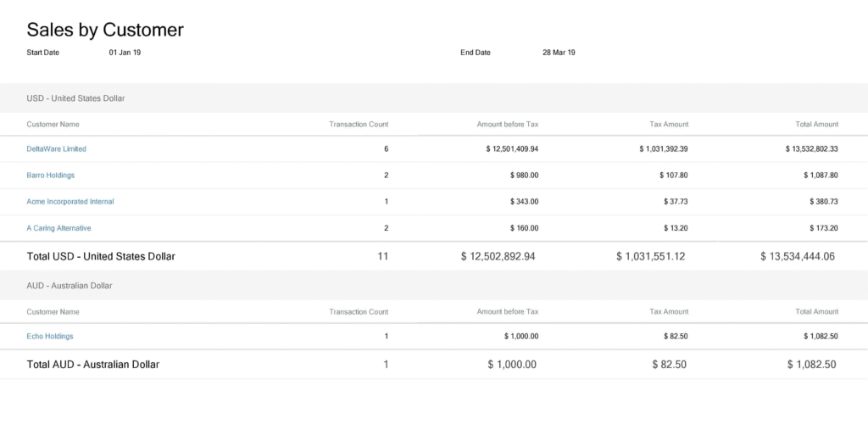868x441 pixels.
Task: Click the USD Tax Amount column header
Action: [x=669, y=124]
